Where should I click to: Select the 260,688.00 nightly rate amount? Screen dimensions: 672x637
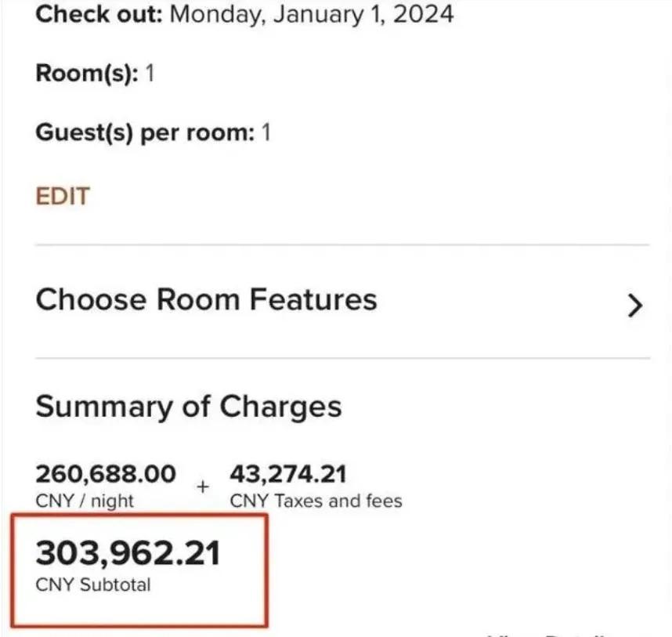(106, 474)
